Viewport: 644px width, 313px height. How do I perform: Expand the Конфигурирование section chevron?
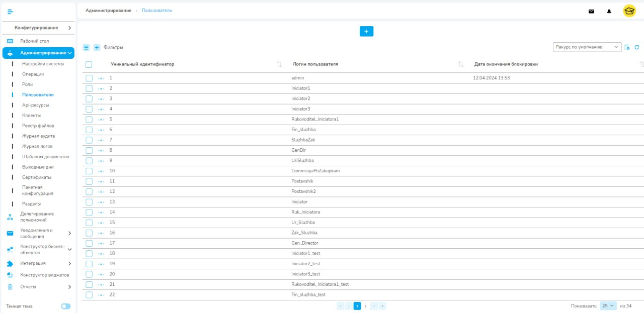pos(69,28)
